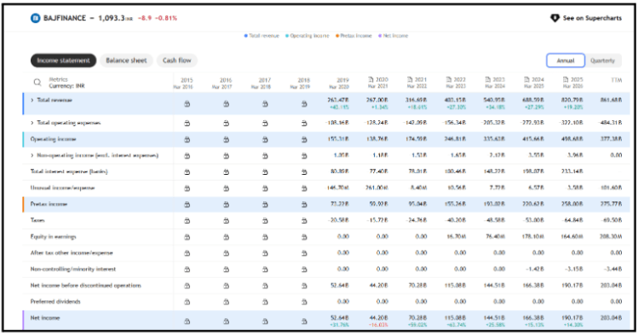Screen dimensions: 644x336
Task: Select the Pretax income row label
Action: point(49,204)
